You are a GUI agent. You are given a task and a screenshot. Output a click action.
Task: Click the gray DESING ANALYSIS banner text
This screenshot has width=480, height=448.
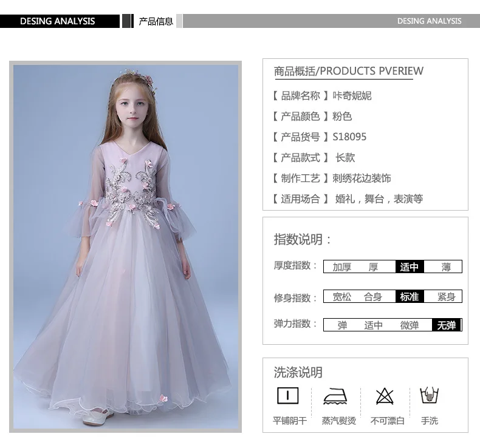[x=429, y=21]
